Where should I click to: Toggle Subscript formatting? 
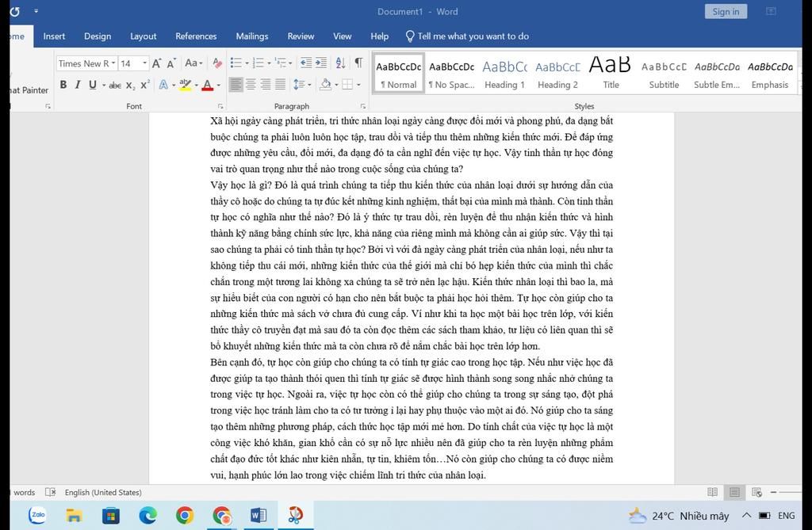coord(130,85)
